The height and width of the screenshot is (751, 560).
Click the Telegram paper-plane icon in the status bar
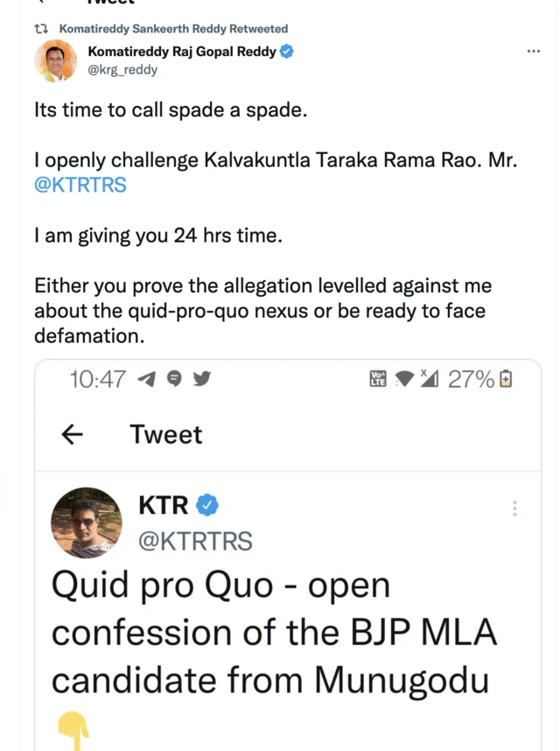147,379
